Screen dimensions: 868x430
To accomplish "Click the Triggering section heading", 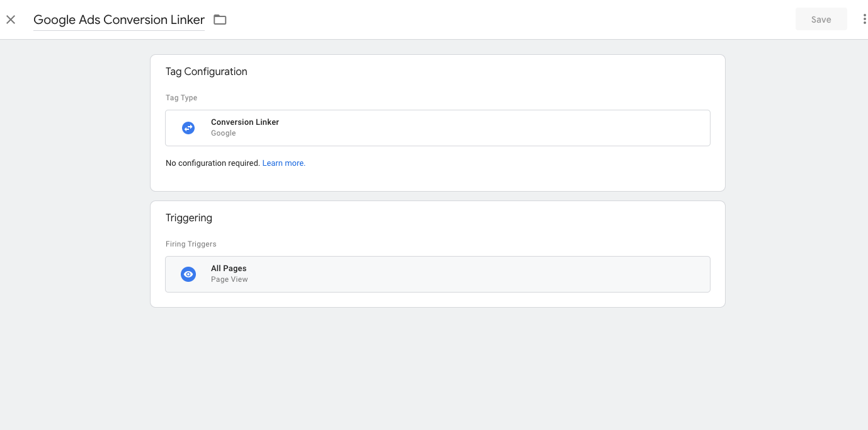I will [x=189, y=218].
